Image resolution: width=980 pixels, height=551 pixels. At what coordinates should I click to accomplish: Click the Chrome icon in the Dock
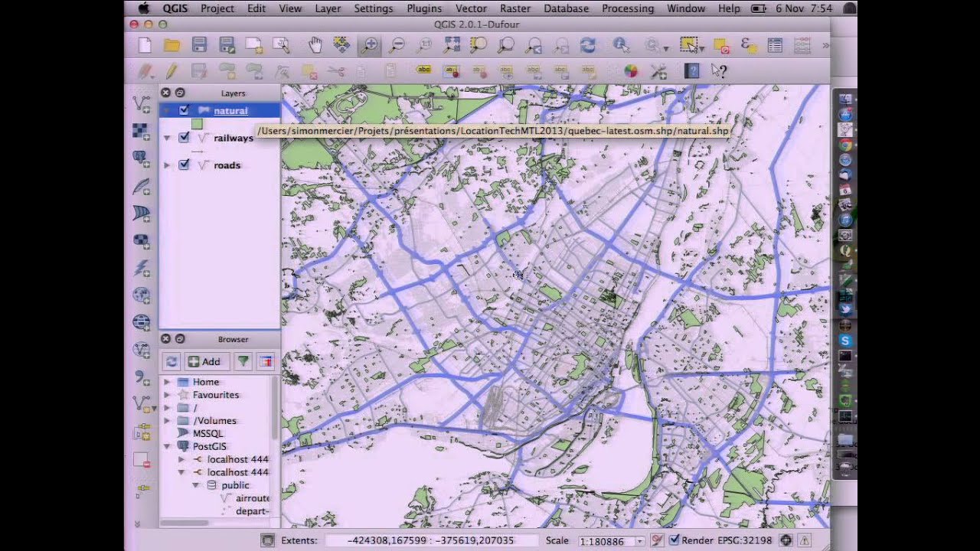(845, 145)
